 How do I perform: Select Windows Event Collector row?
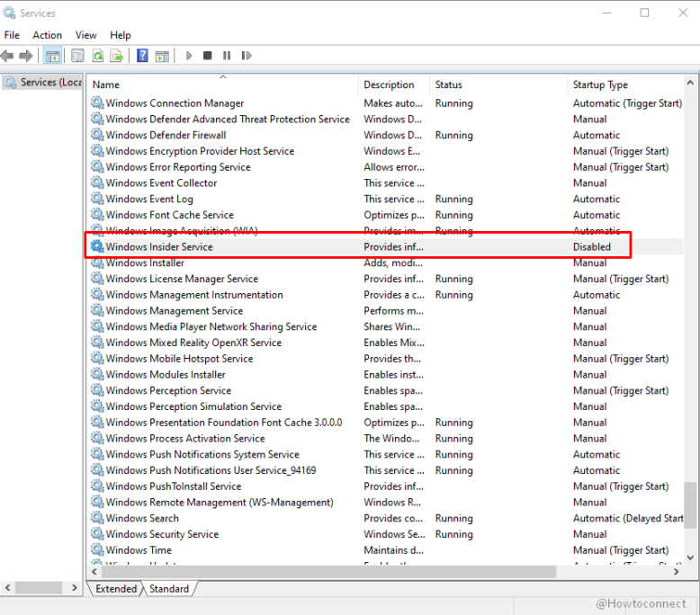coord(386,183)
